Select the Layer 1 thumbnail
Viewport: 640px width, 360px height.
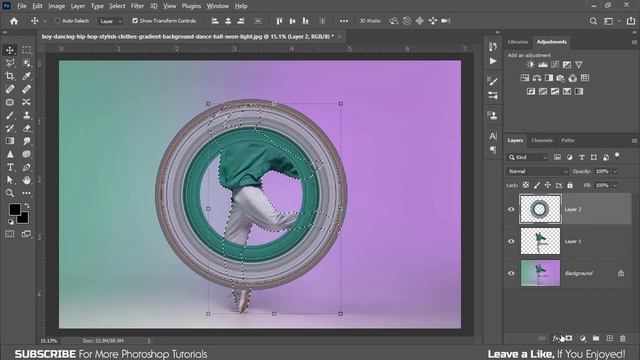(540, 241)
